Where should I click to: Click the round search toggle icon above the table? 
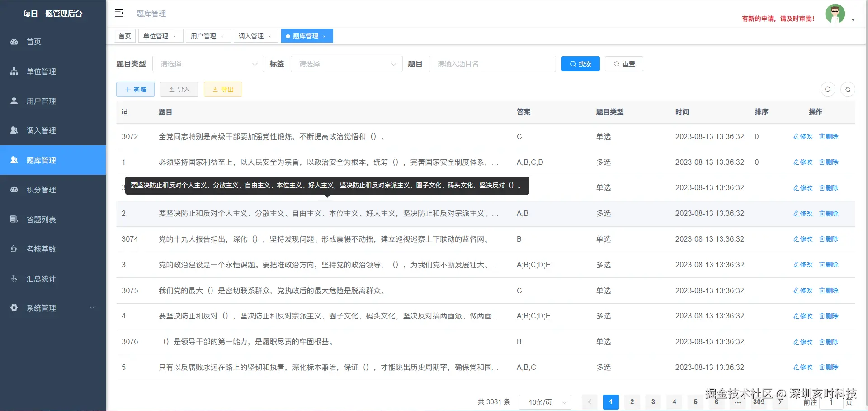point(828,89)
